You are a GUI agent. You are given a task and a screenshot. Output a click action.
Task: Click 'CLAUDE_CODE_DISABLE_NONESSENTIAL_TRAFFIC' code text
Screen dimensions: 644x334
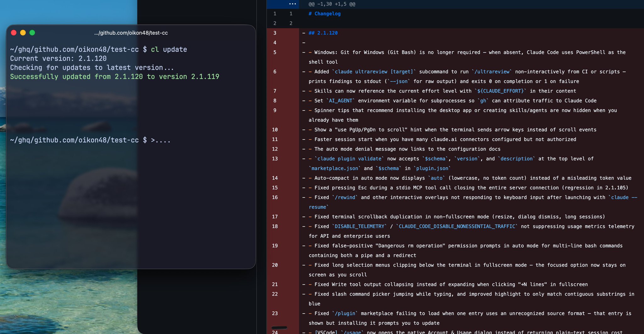457,226
